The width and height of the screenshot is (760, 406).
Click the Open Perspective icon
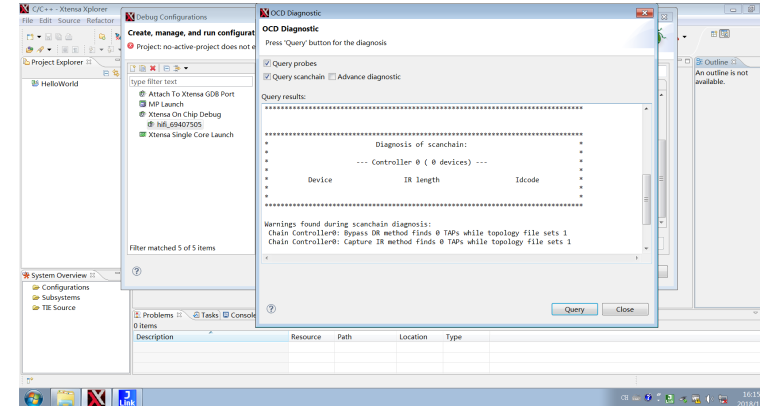(714, 33)
